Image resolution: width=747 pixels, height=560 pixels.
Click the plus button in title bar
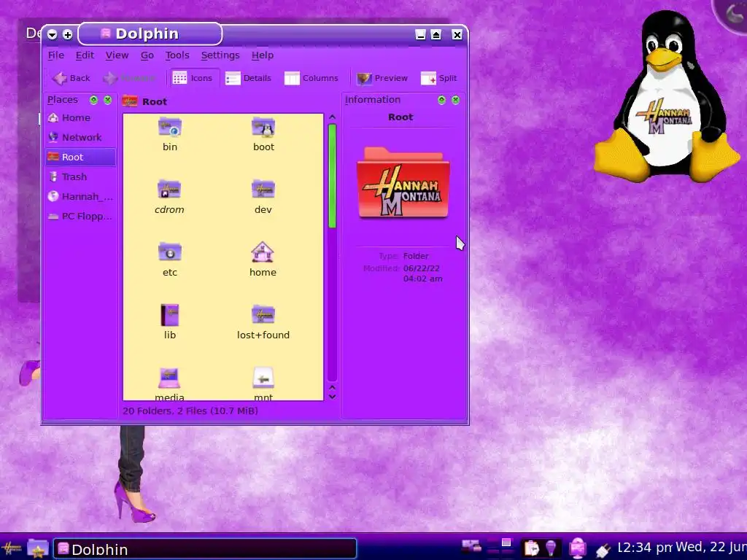click(68, 35)
